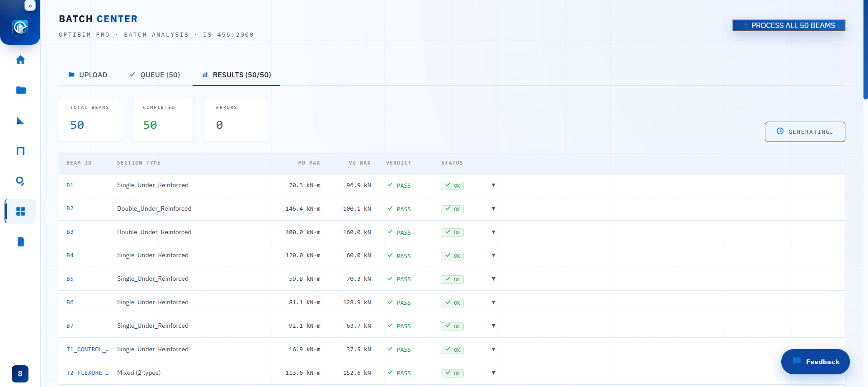Click the Errors 0 card
Viewport: 868px width, 387px height.
coord(236,119)
